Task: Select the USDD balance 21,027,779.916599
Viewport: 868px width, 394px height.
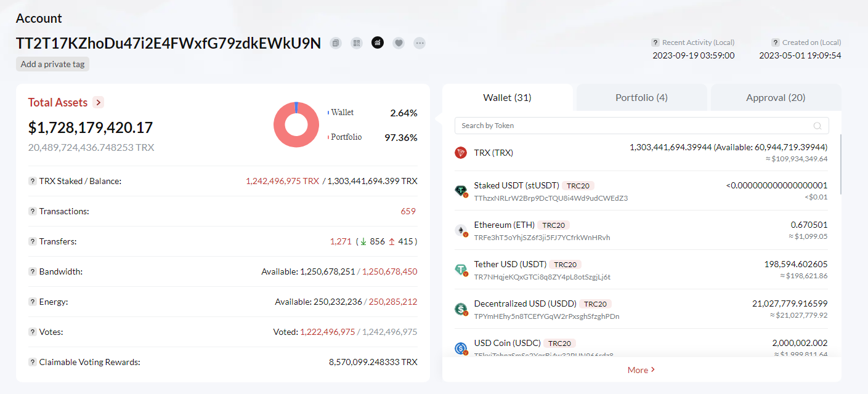Action: (x=790, y=304)
